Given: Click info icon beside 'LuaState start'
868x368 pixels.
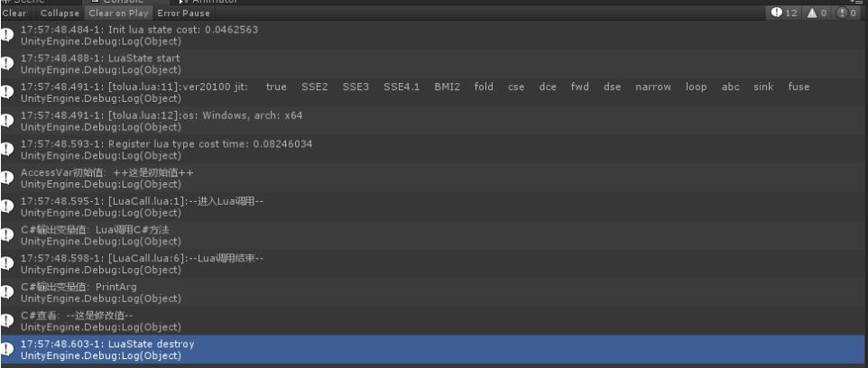Looking at the screenshot, I should point(7,64).
